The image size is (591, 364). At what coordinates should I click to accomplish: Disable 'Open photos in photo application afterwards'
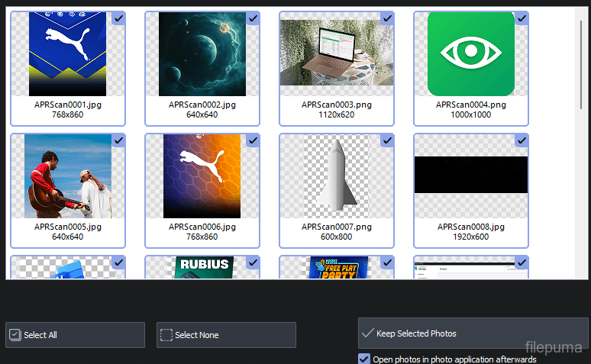pyautogui.click(x=364, y=359)
